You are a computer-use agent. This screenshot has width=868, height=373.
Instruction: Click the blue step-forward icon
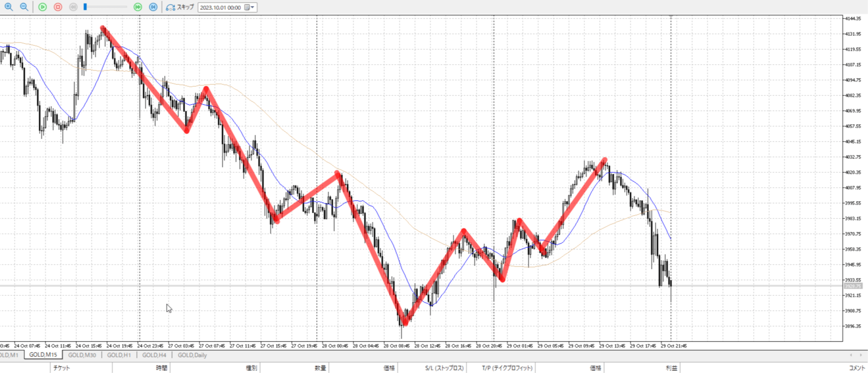pos(153,7)
